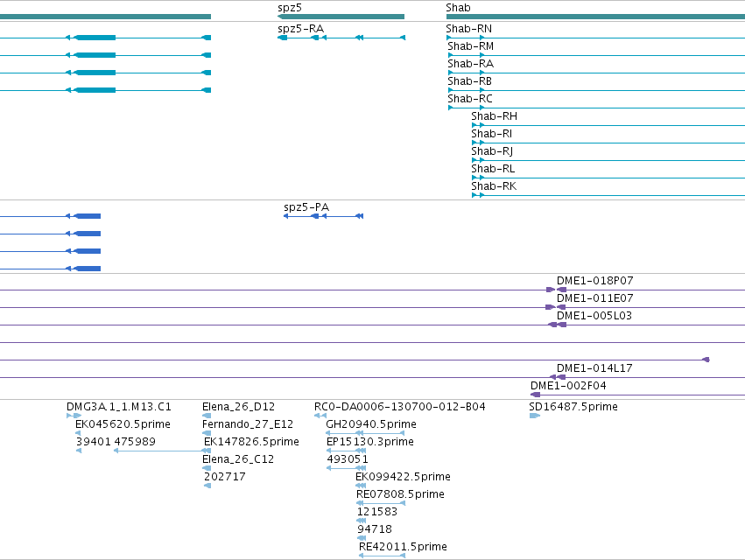Select the 493051 feature label
The image size is (745, 560).
(348, 459)
